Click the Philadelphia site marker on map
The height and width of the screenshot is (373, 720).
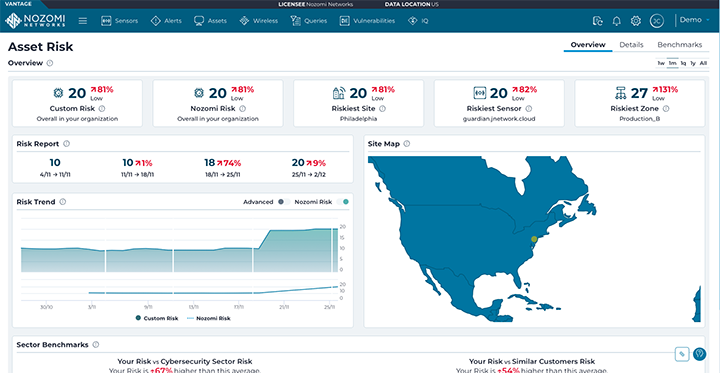pos(534,239)
